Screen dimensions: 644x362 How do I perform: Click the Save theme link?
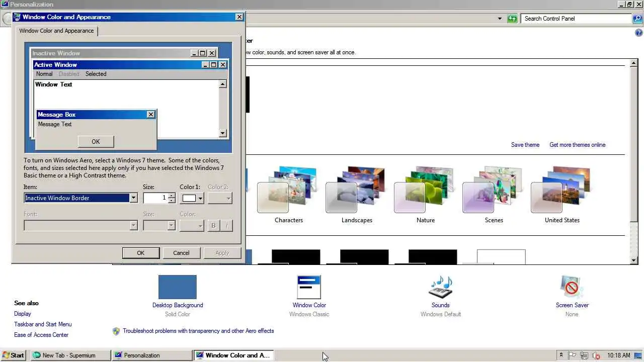525,145
